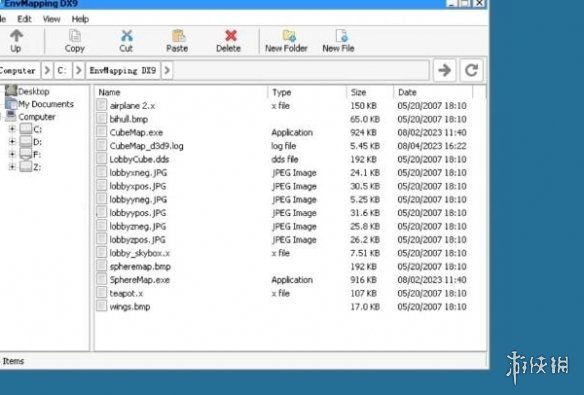The height and width of the screenshot is (395, 584).
Task: Click the D: drive icon
Action: pos(26,142)
